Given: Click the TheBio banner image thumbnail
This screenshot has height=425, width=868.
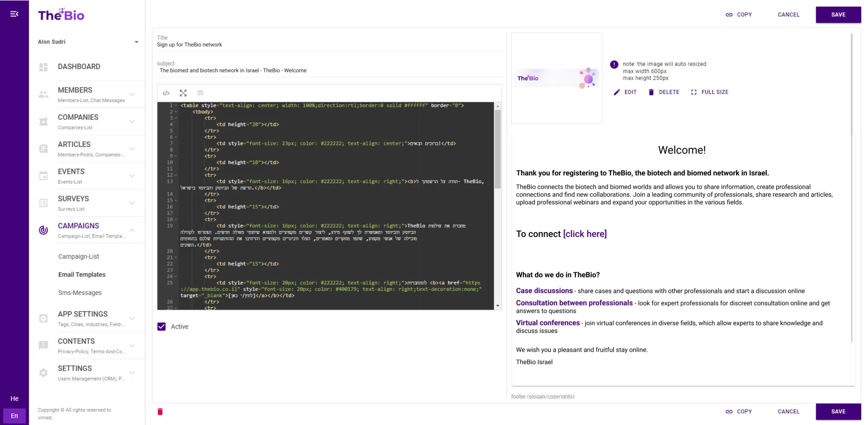Looking at the screenshot, I should 557,78.
